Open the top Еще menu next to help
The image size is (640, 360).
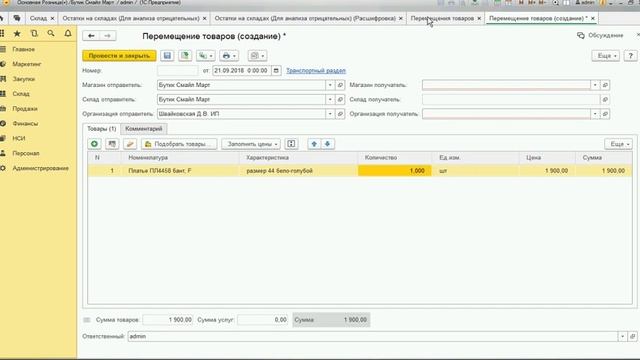[606, 56]
